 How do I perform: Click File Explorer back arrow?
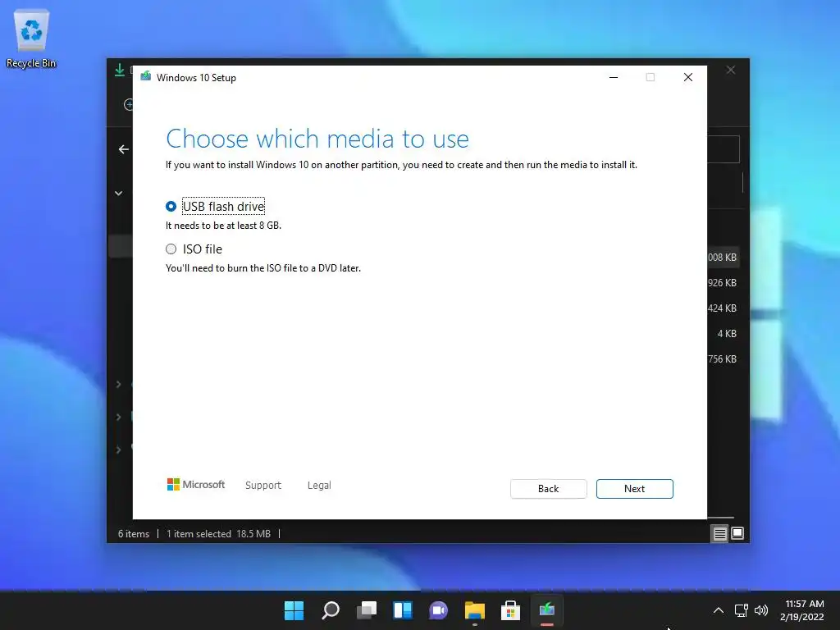click(124, 149)
